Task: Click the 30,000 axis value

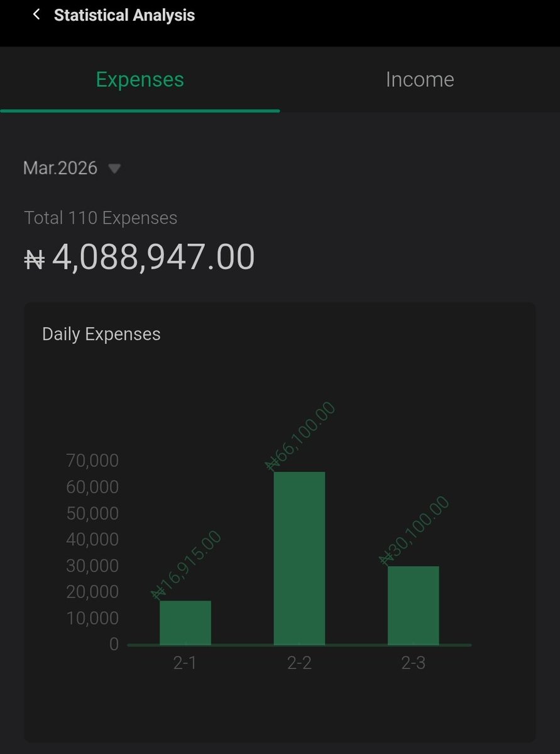Action: [92, 566]
